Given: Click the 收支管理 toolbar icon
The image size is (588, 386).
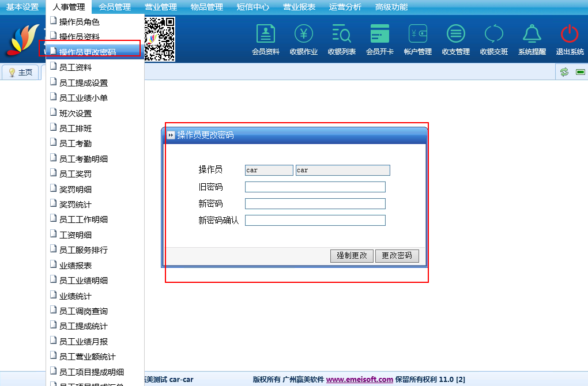Looking at the screenshot, I should 455,35.
